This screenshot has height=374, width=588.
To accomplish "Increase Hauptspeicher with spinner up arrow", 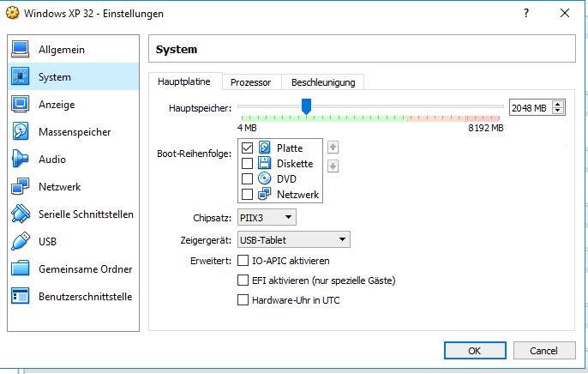I will point(558,105).
